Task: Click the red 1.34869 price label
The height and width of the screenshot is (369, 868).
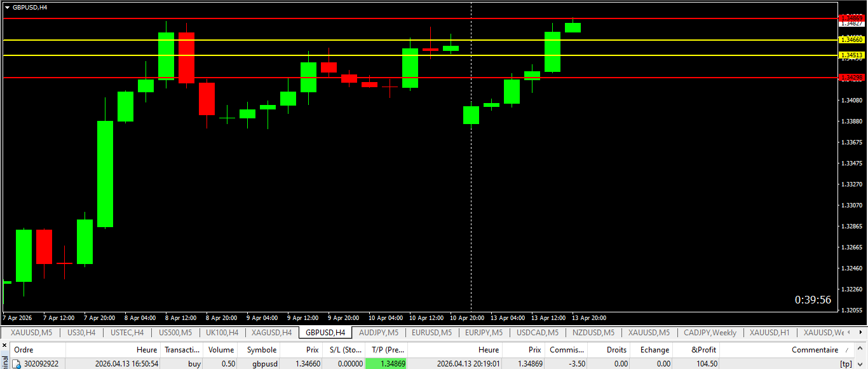Action: click(x=851, y=18)
